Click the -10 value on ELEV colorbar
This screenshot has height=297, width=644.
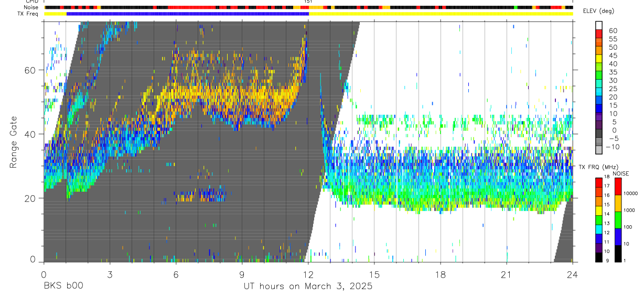click(x=612, y=147)
